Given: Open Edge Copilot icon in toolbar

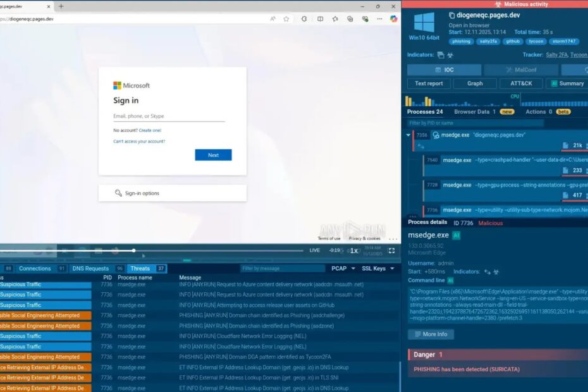Looking at the screenshot, I should pyautogui.click(x=393, y=19).
